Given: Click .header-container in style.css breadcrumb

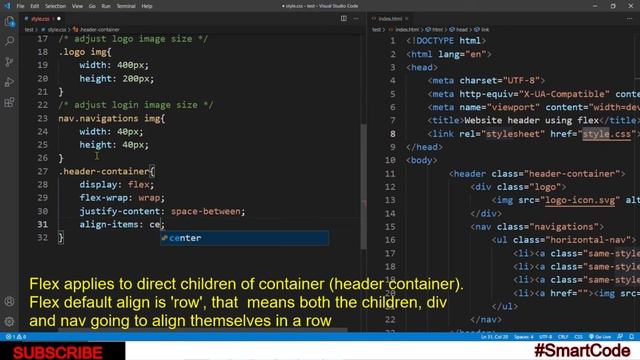Looking at the screenshot, I should click(96, 30).
